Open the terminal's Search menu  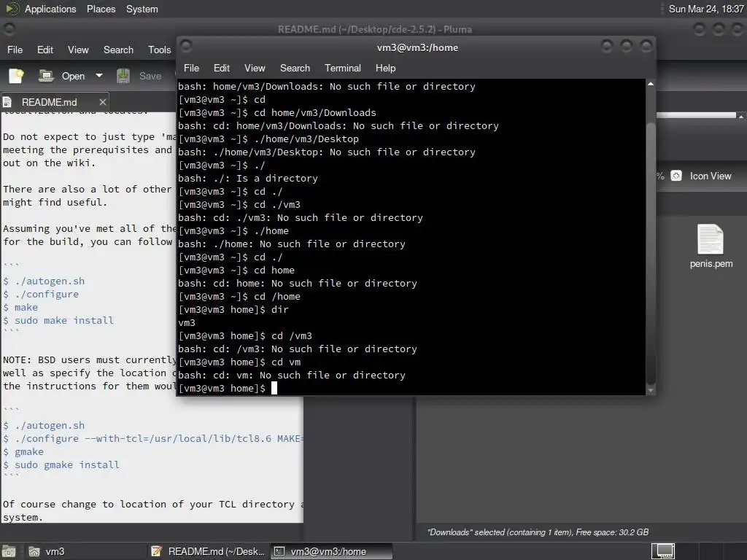coord(295,68)
